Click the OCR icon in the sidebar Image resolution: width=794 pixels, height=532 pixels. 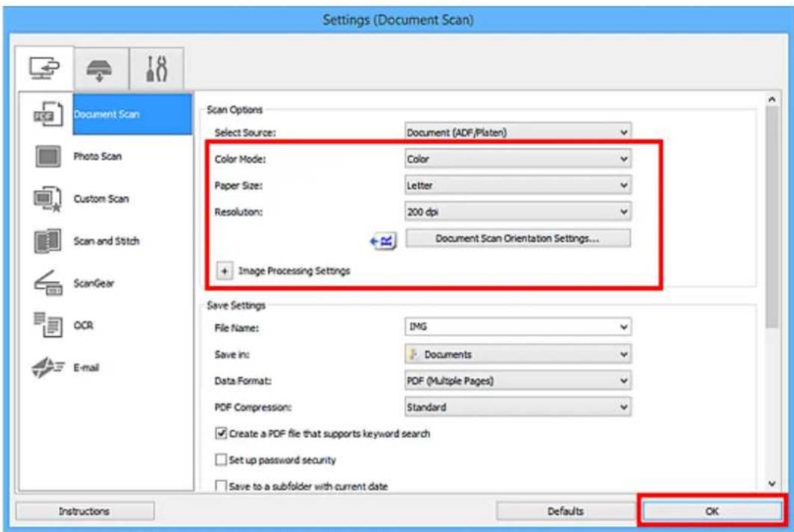click(48, 325)
